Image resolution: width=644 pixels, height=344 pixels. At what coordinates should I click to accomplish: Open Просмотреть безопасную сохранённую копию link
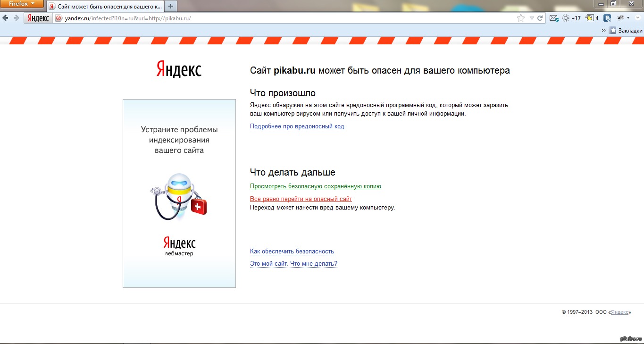(315, 186)
